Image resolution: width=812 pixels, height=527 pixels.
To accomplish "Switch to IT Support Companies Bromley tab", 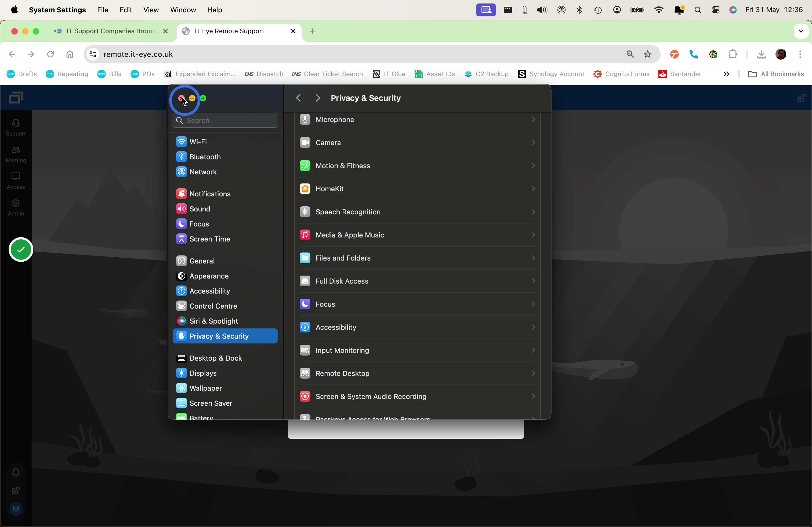I will pyautogui.click(x=111, y=31).
